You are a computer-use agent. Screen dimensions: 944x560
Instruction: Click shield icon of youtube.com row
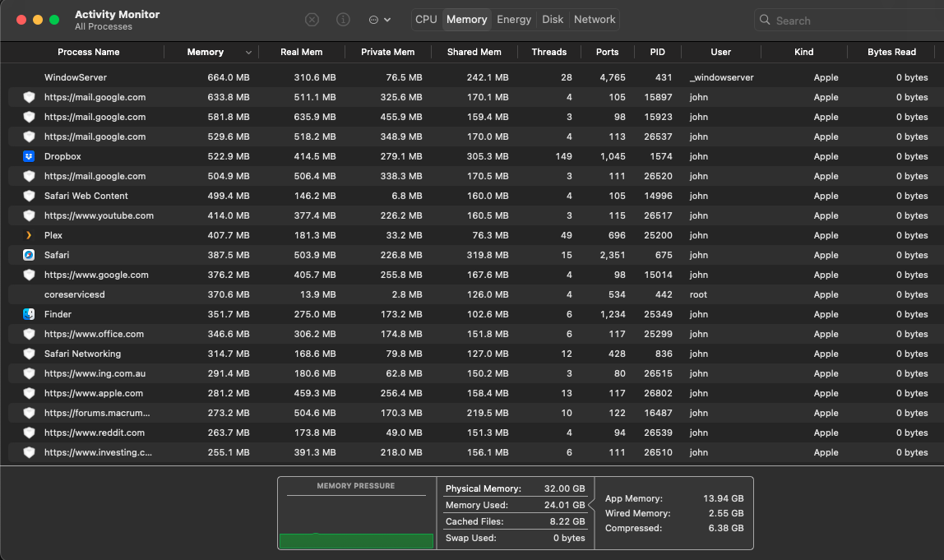28,215
